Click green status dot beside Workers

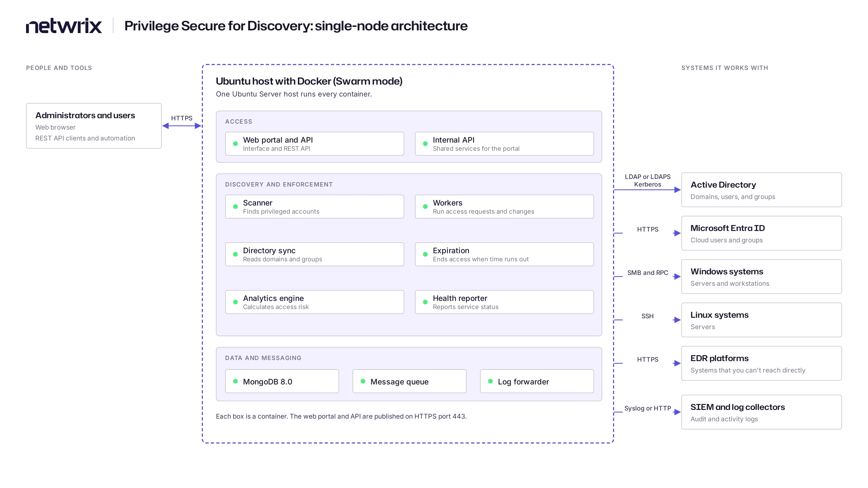pyautogui.click(x=425, y=207)
